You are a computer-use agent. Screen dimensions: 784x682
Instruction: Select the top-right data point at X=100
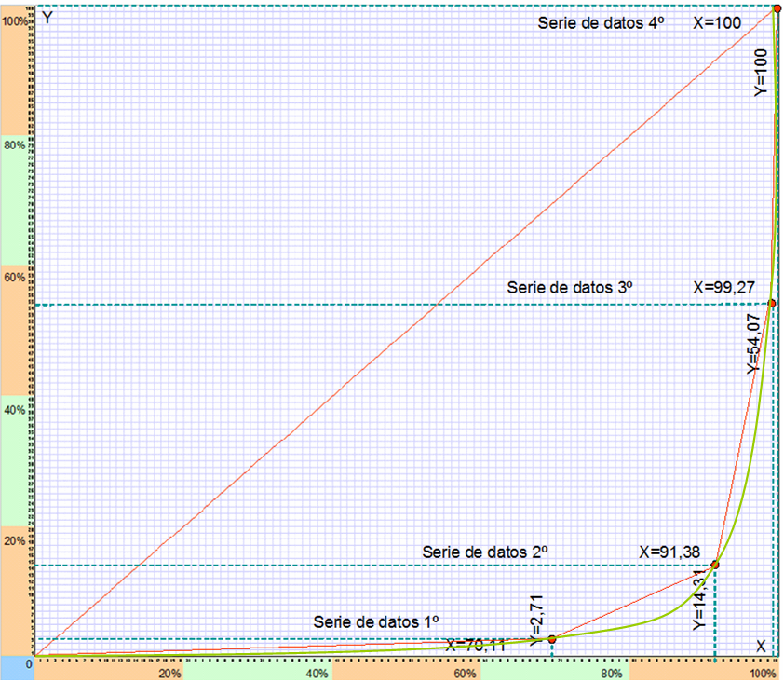[777, 7]
